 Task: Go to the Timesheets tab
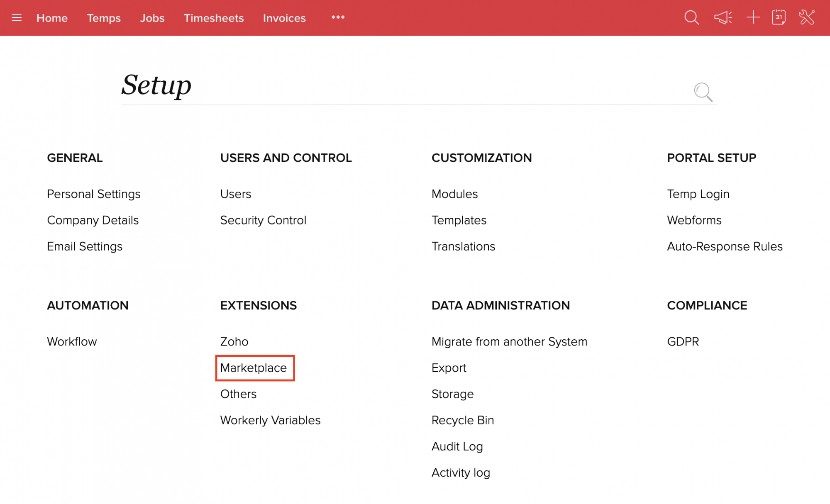[214, 18]
